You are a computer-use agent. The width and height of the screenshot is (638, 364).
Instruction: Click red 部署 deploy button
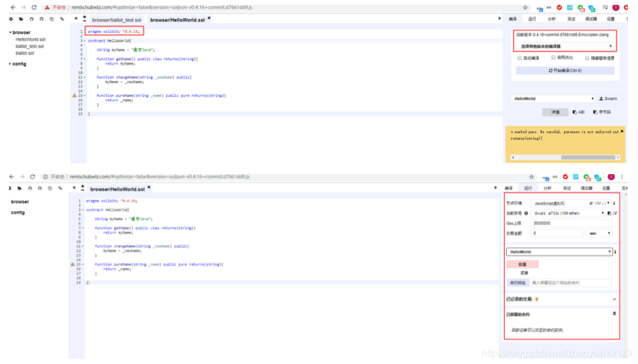(522, 264)
